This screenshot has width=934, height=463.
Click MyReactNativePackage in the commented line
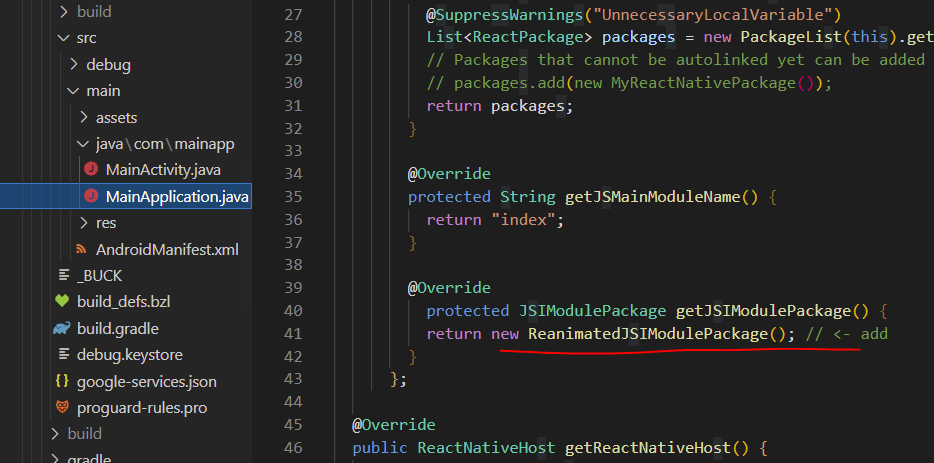(703, 83)
